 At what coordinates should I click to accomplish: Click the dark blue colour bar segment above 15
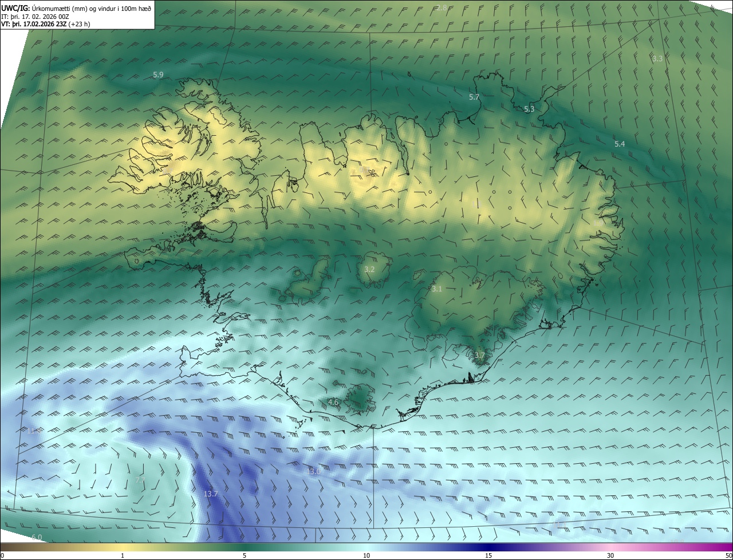(488, 547)
